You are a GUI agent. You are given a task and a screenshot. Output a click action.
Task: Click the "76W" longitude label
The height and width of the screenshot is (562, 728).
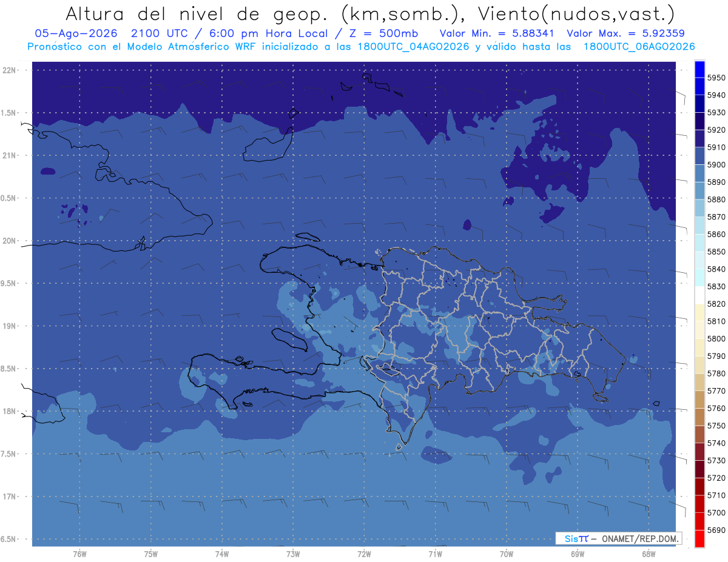point(79,554)
